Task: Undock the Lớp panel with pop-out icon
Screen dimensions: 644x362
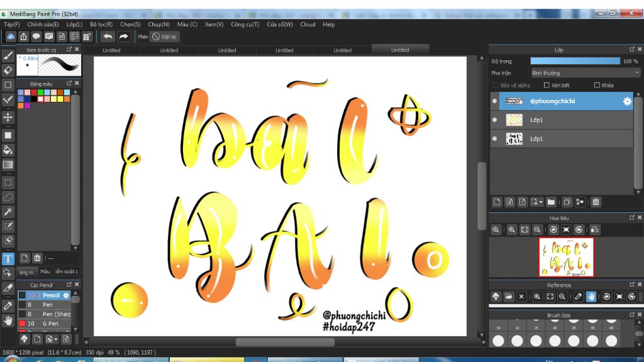Action: [631, 49]
